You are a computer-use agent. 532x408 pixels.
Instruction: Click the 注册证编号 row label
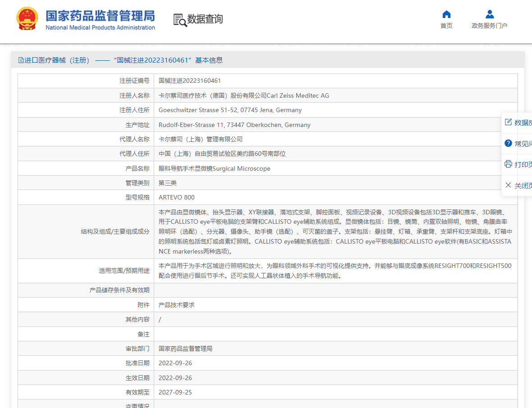pos(134,81)
